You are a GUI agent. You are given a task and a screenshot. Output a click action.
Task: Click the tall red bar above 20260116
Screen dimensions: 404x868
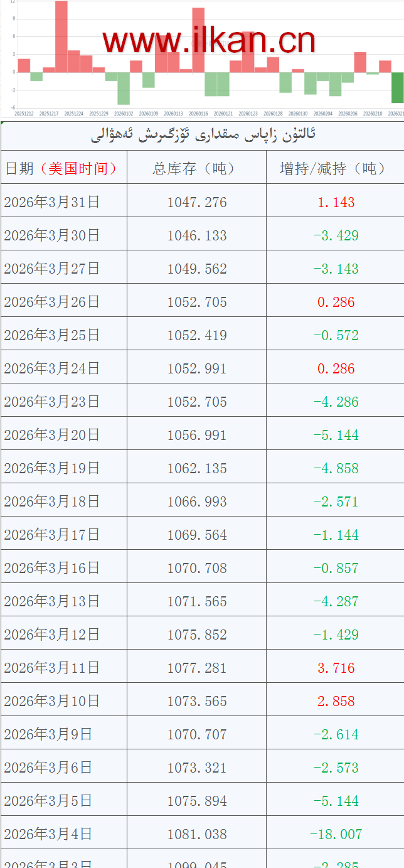coord(198,40)
